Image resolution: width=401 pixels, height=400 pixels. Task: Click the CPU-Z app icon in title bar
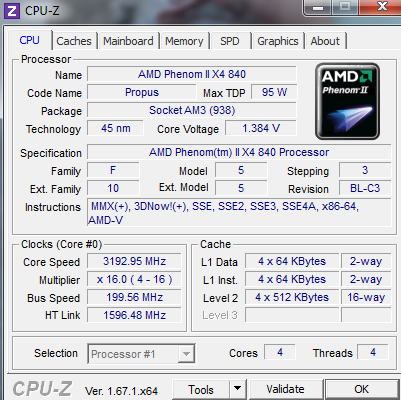pos(12,11)
